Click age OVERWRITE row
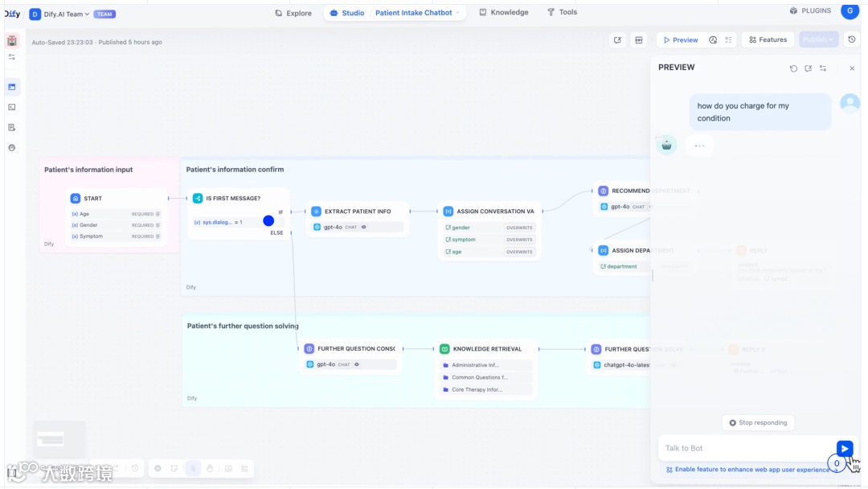Screen dimensions: 868x489 (x=489, y=252)
